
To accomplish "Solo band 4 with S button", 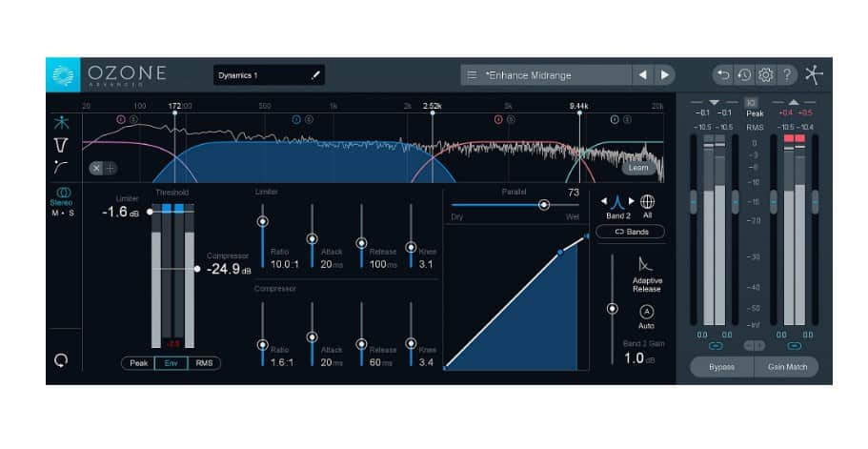I will (627, 119).
